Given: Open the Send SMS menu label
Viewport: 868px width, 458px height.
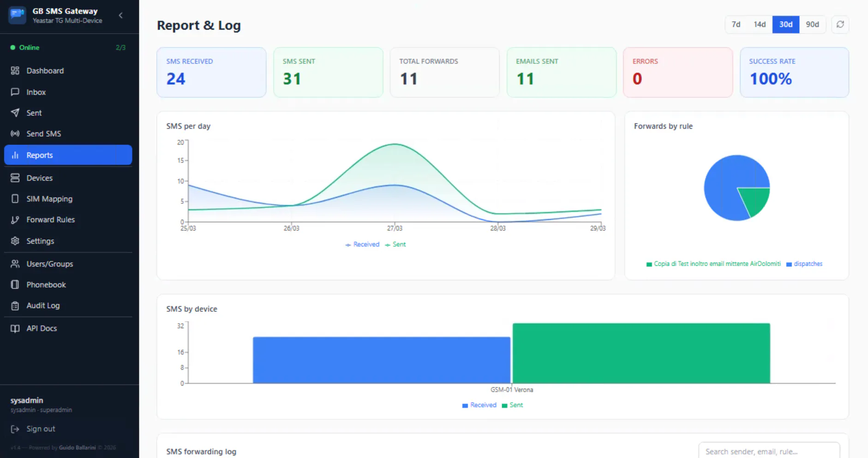Looking at the screenshot, I should pos(44,133).
